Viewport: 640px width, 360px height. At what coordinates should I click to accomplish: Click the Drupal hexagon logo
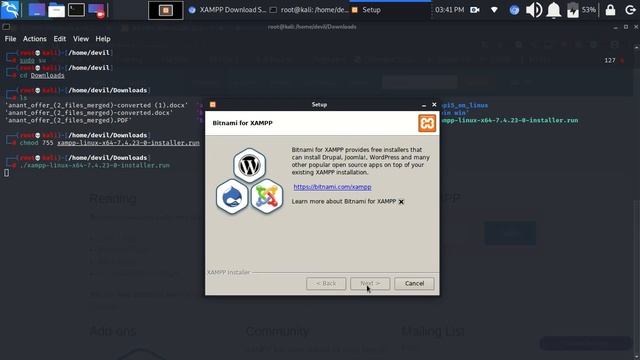click(x=232, y=197)
